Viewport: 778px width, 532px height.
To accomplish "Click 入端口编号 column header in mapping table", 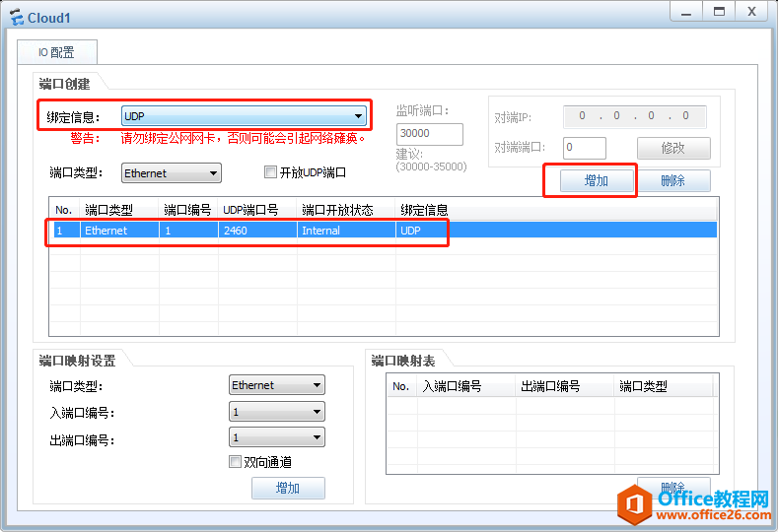I will pos(466,386).
